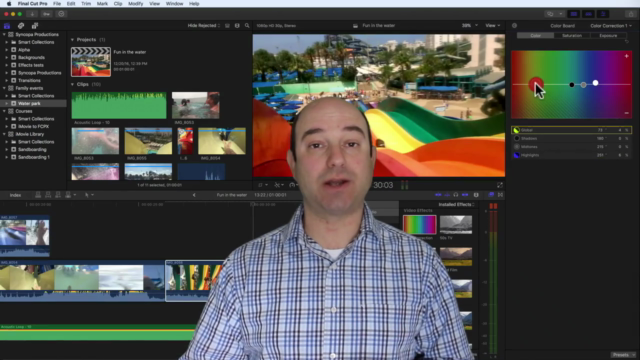Open the Trim menu
Viewport: 640px width, 360px height.
click(x=86, y=4)
